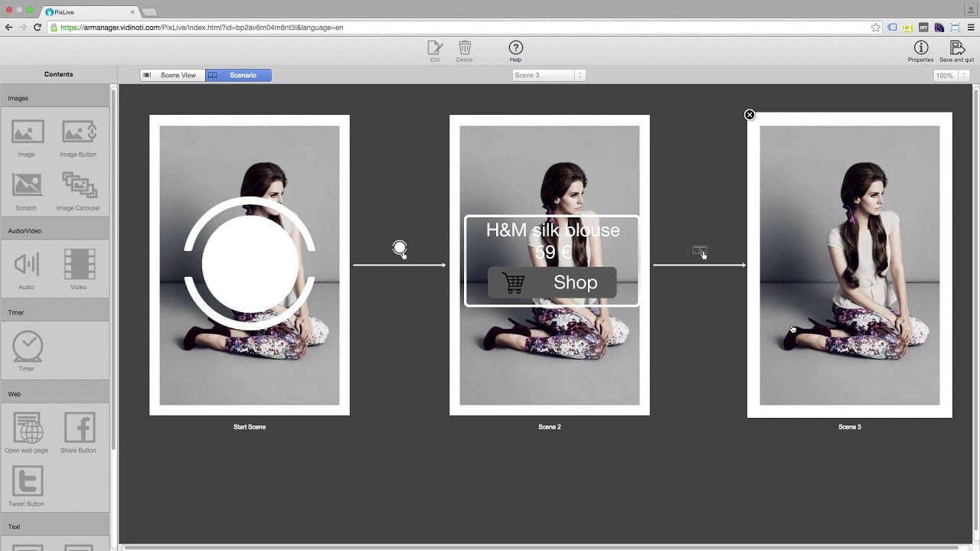Click the 'off' extension icon
Viewport: 980px width, 551px height.
pos(923,28)
